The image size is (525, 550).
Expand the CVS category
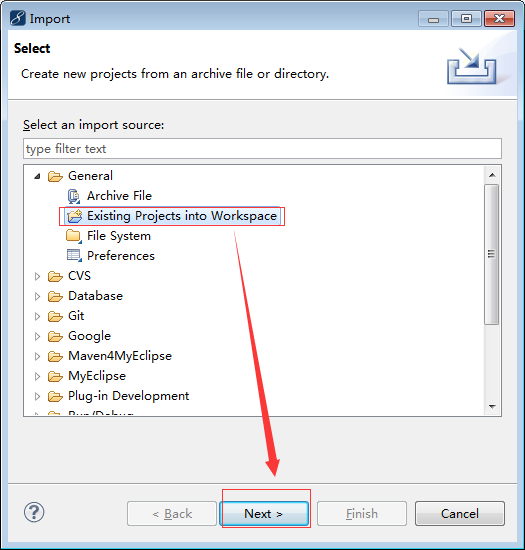tap(37, 276)
